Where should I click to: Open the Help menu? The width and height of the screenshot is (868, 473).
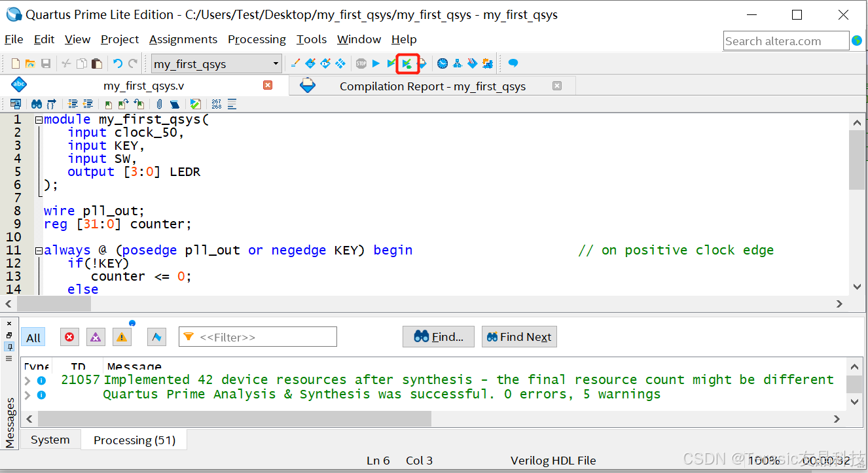[x=404, y=39]
